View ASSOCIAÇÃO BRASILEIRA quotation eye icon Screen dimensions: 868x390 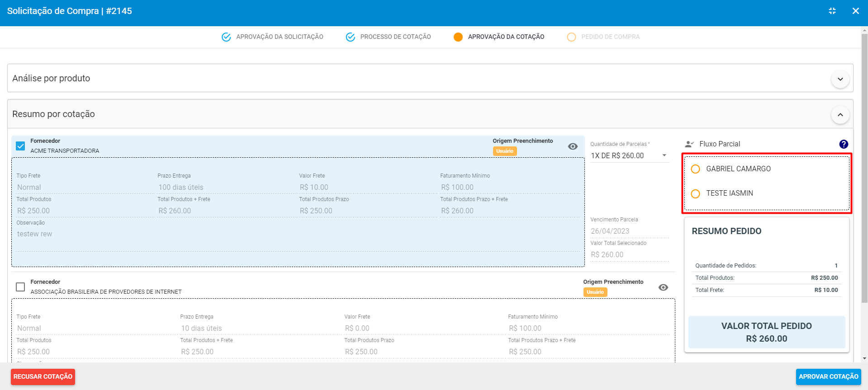pos(663,287)
